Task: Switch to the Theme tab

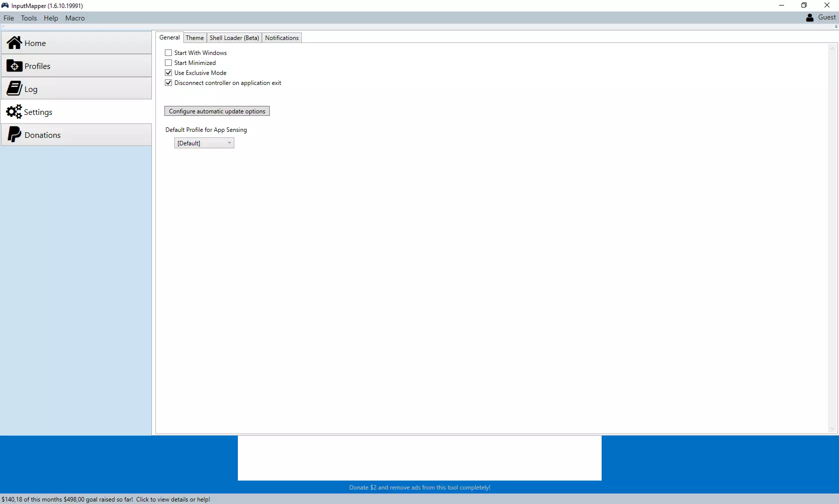Action: [195, 38]
